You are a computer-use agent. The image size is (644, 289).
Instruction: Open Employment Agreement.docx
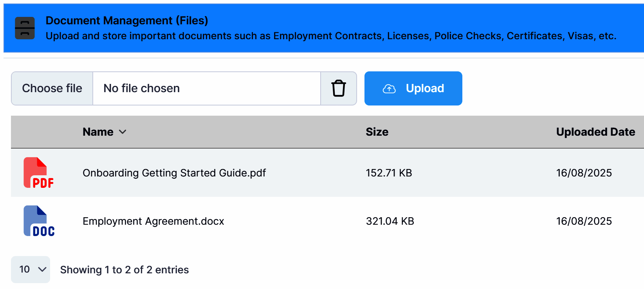[x=153, y=221]
